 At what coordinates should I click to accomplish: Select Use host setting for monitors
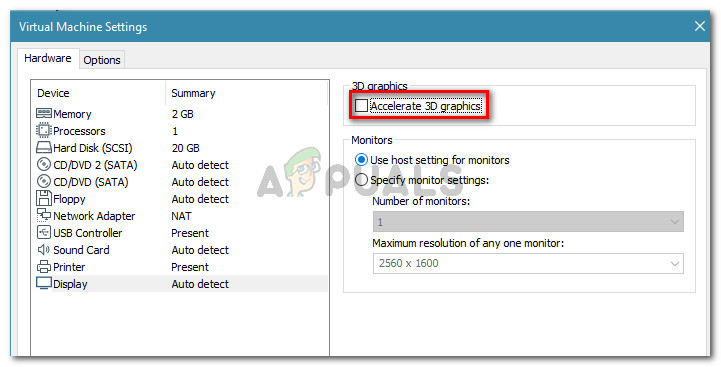click(x=361, y=160)
